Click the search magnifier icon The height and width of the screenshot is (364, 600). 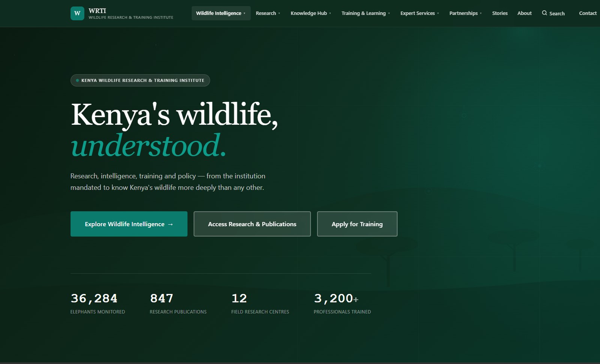(x=544, y=13)
